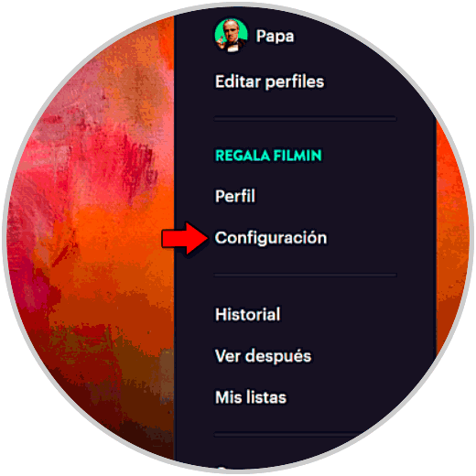This screenshot has width=476, height=476.
Task: Click the blank menu space right of Historial
Action: point(357,314)
